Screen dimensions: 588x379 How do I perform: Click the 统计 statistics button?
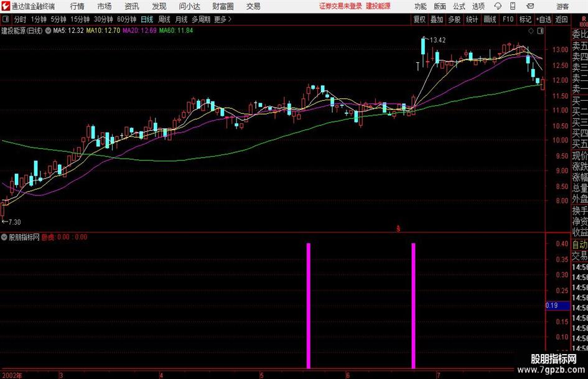(472, 19)
